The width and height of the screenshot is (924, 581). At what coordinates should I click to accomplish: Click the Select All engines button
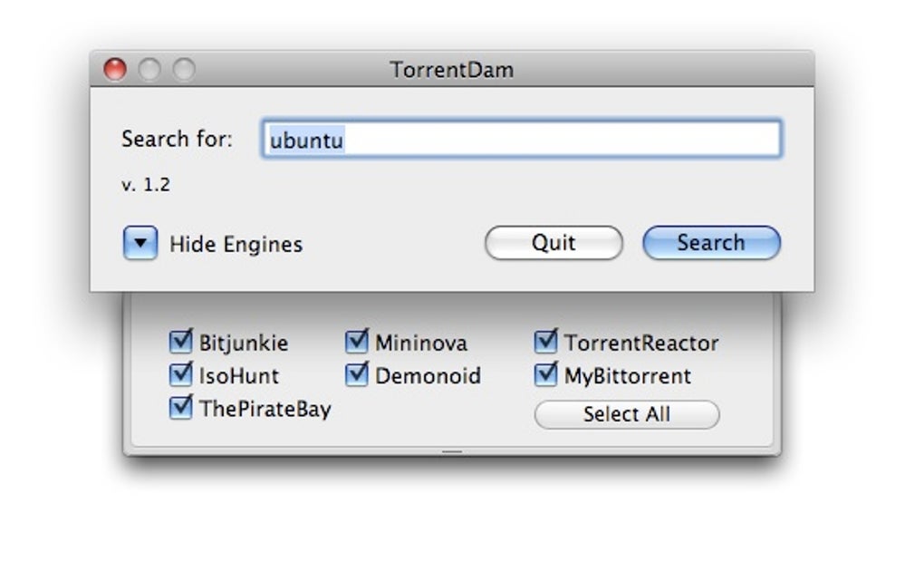pyautogui.click(x=626, y=414)
